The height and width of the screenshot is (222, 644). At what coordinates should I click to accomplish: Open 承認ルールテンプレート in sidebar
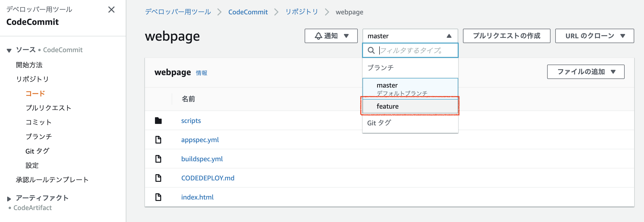point(52,179)
